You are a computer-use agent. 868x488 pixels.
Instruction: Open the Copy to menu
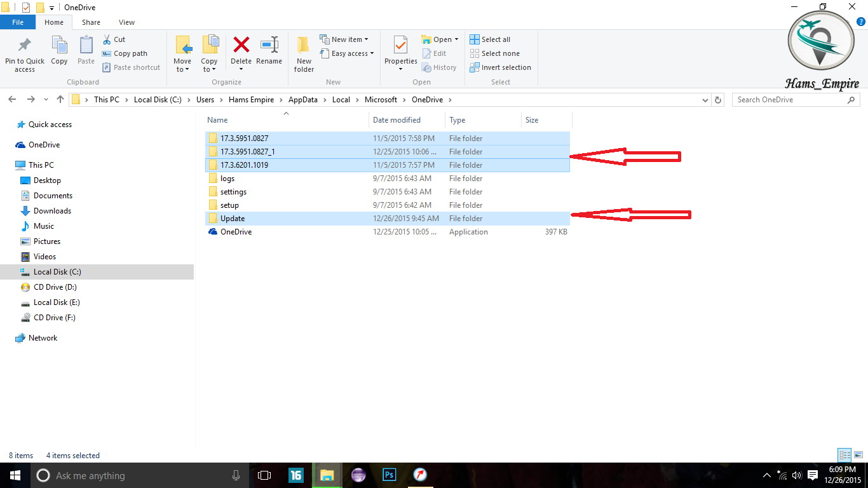click(210, 54)
